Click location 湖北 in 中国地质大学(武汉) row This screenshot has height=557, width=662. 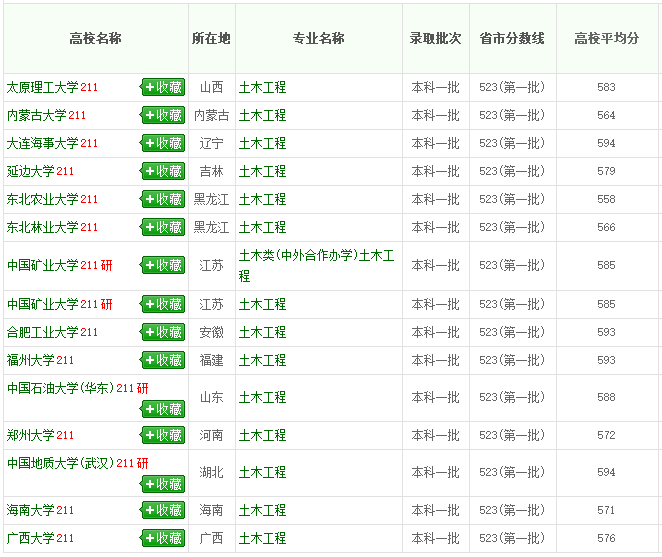[x=211, y=472]
